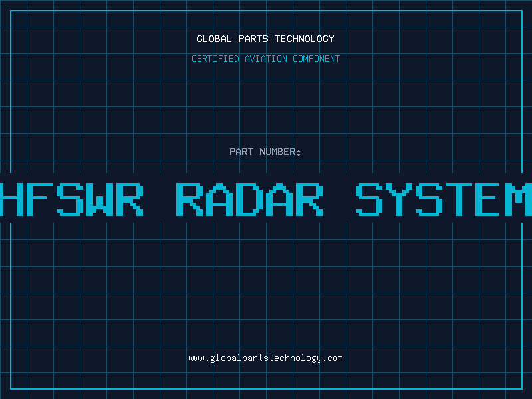
Task: Click the word HFSWR in banner
Action: 72,199
